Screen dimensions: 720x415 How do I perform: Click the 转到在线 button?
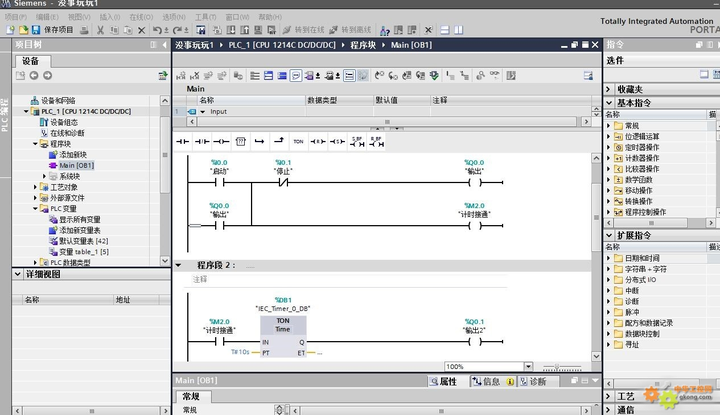point(304,30)
